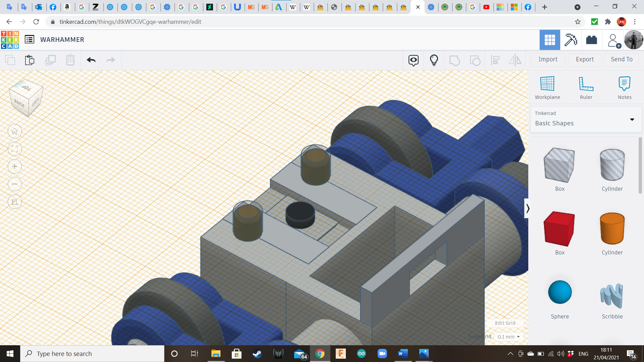Screen dimensions: 644x362
Task: Open the Send To menu
Action: tap(622, 59)
